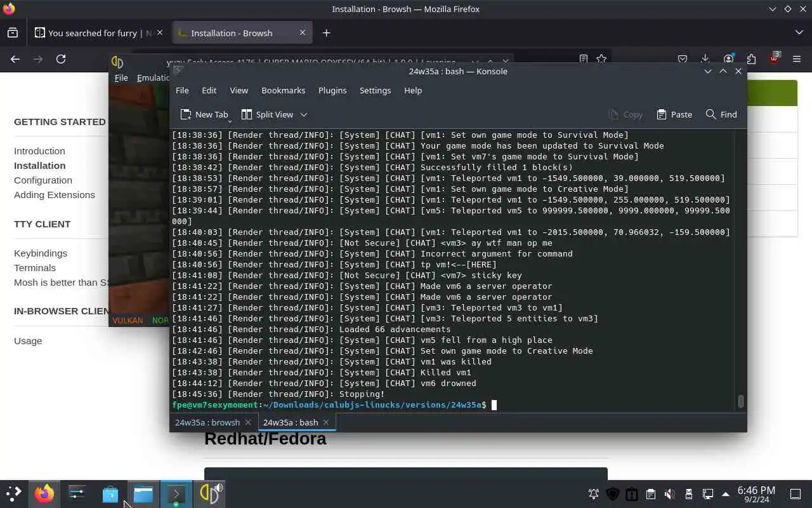This screenshot has height=508, width=812.
Task: Open the Settings menu in Konsole
Action: [375, 90]
